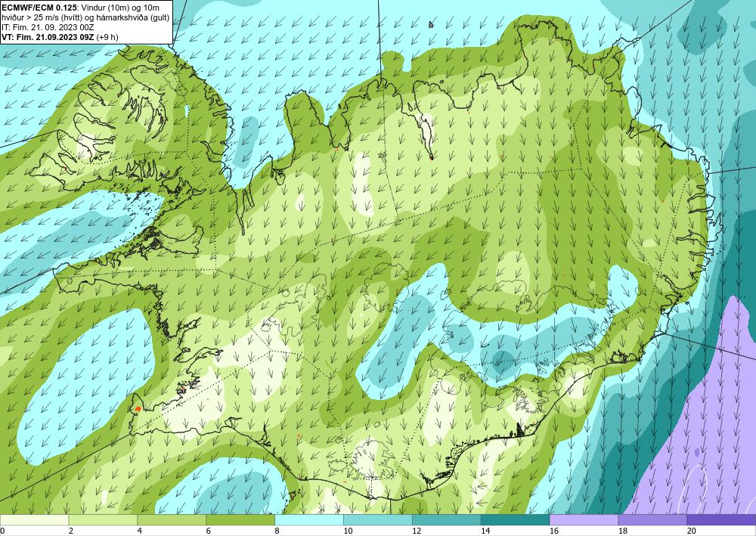
Task: Click the legend scale label '12'
Action: (x=417, y=531)
